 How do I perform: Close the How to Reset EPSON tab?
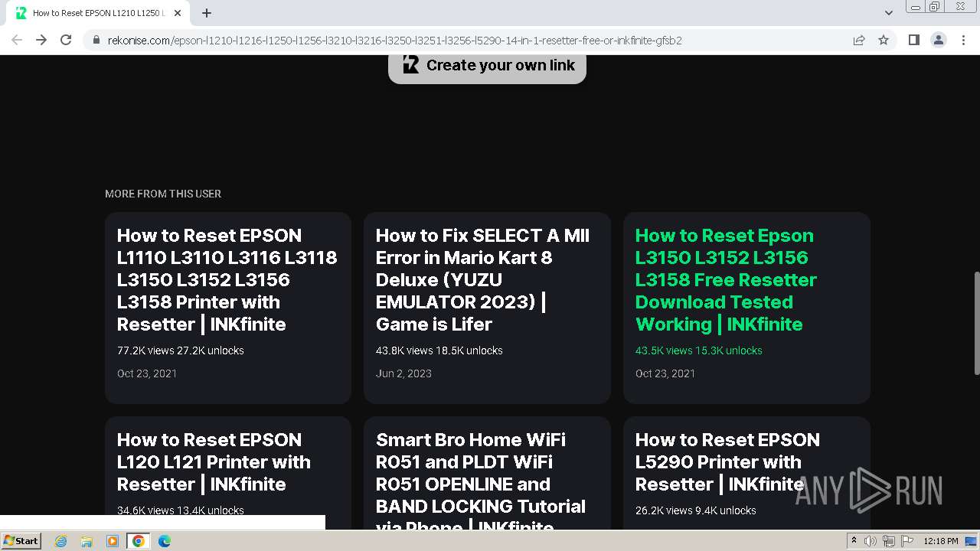pos(178,13)
